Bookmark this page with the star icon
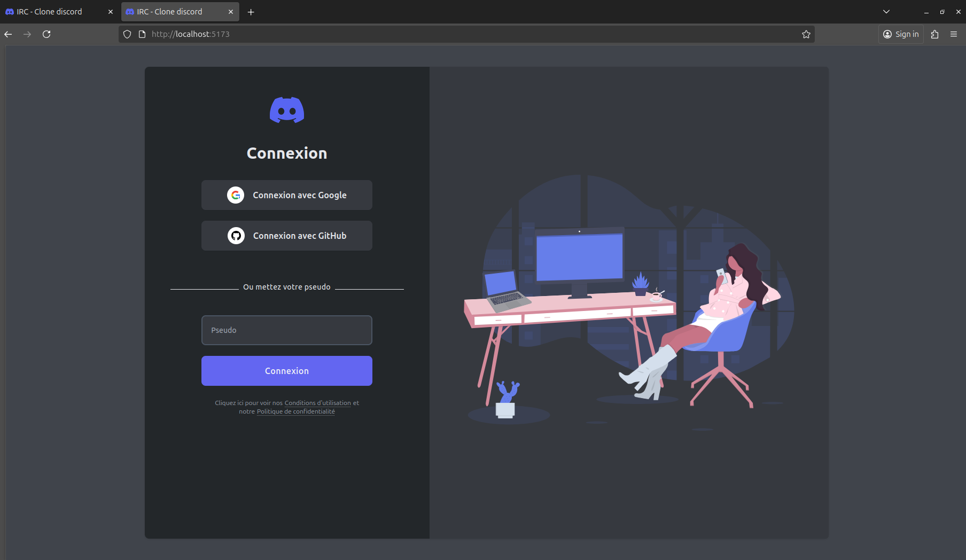Viewport: 966px width, 560px height. tap(806, 34)
